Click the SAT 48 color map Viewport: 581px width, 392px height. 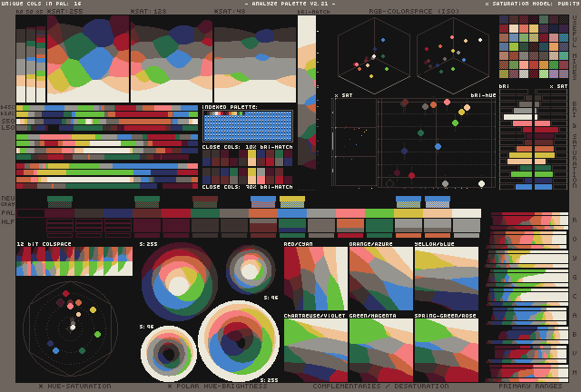(x=255, y=59)
